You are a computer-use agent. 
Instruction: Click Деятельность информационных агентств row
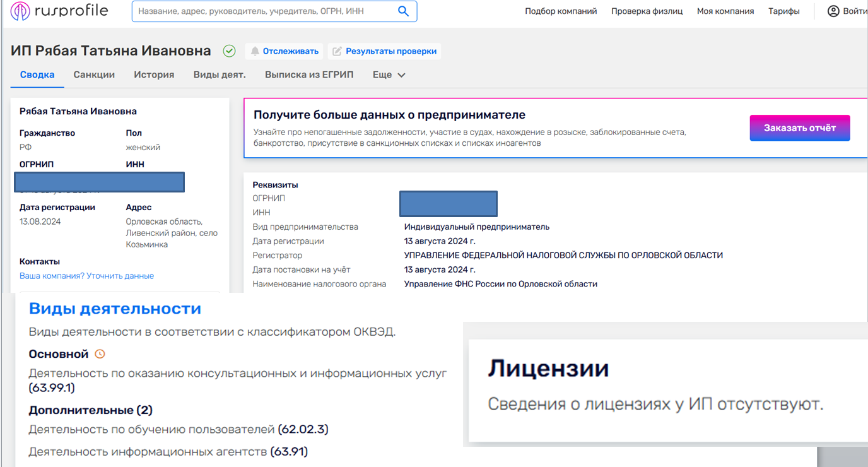point(168,451)
